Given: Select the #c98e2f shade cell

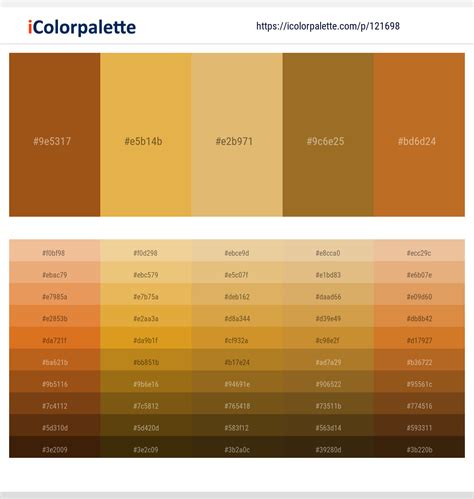Looking at the screenshot, I should pyautogui.click(x=328, y=338).
